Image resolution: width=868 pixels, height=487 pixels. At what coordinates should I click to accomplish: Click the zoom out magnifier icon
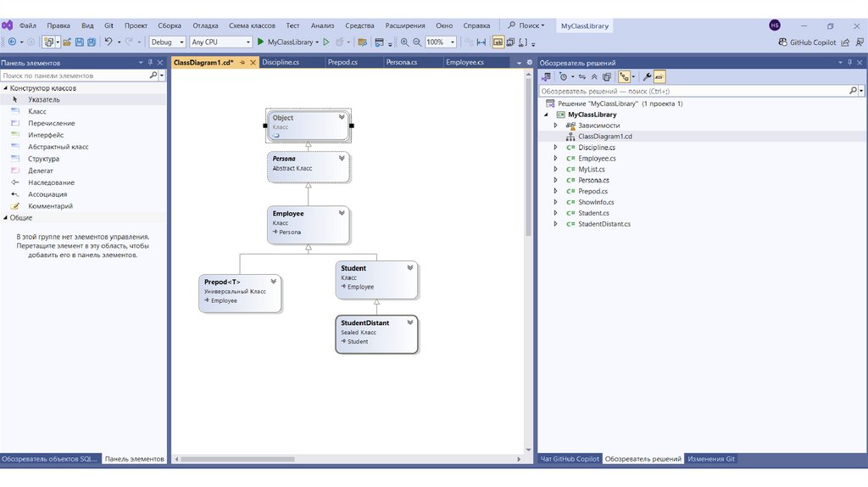point(416,42)
